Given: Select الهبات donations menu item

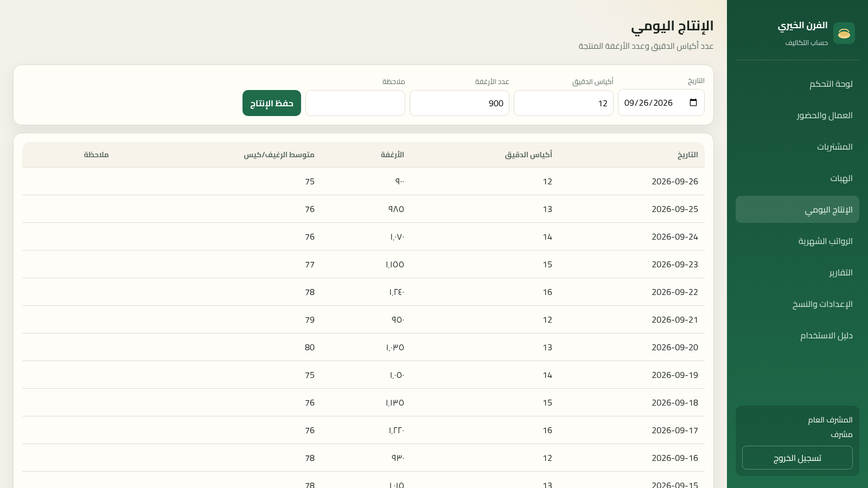Looking at the screenshot, I should point(797,178).
